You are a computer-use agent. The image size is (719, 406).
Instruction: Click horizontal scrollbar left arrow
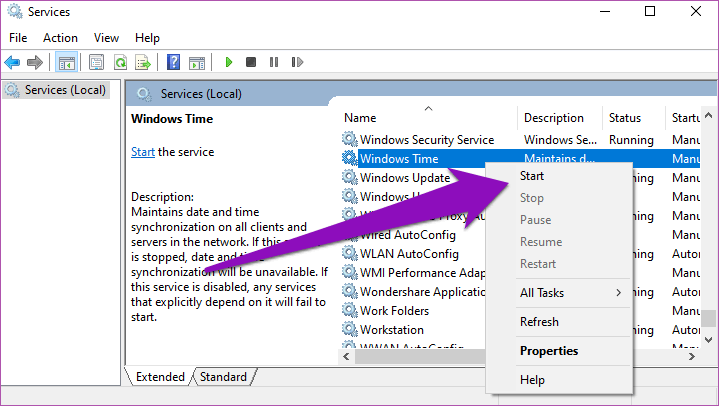coord(346,356)
